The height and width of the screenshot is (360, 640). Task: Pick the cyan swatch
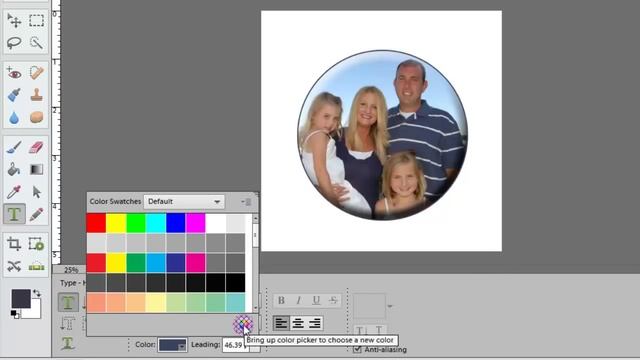click(156, 223)
